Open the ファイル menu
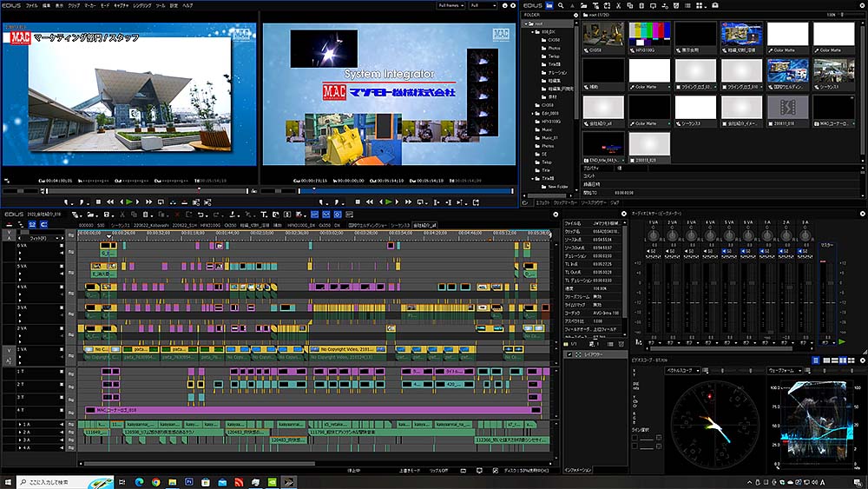This screenshot has height=489, width=868. point(31,5)
